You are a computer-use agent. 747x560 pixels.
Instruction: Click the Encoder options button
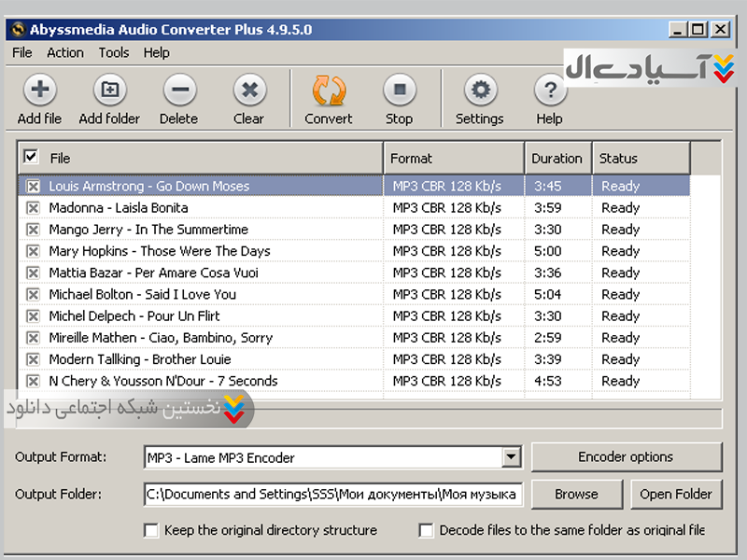pyautogui.click(x=626, y=457)
